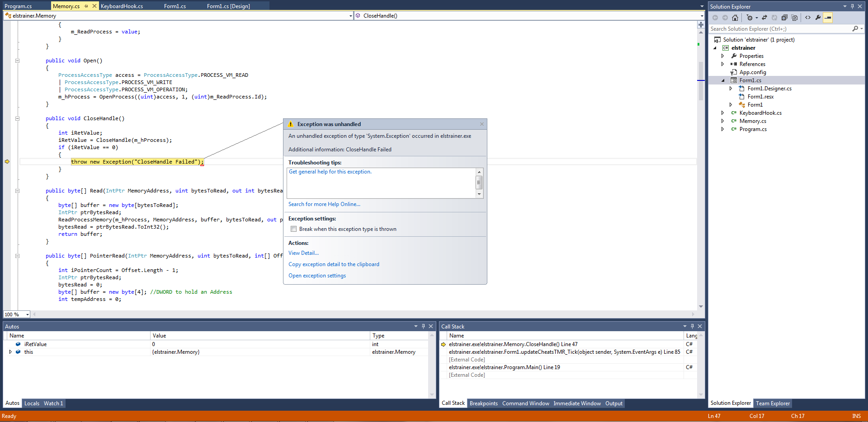Copy exception detail to the clipboard
This screenshot has width=868, height=422.
click(x=334, y=264)
